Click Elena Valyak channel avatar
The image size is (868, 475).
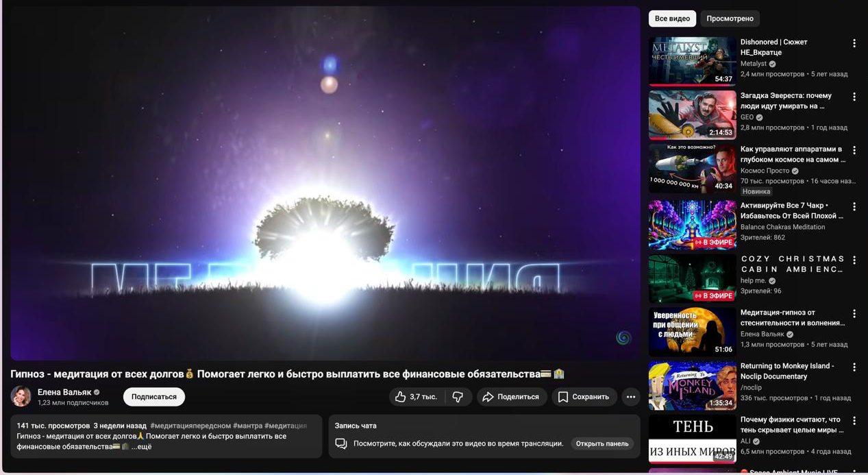[21, 396]
